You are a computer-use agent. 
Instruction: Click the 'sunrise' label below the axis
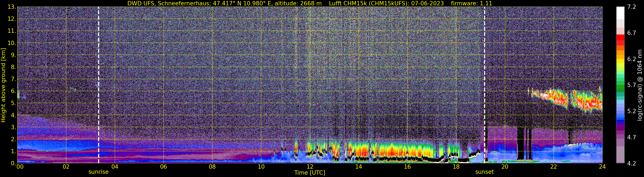[x=99, y=172]
